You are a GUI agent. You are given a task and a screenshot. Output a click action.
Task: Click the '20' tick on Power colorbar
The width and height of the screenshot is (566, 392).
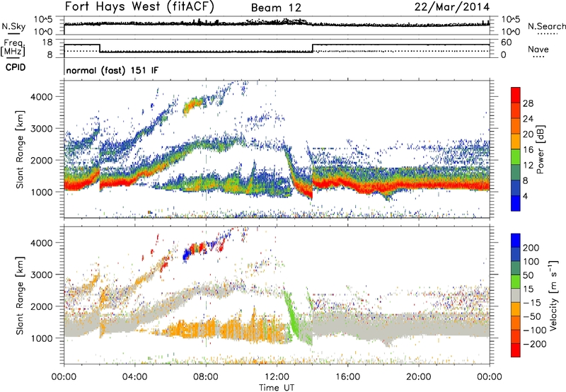click(x=528, y=134)
